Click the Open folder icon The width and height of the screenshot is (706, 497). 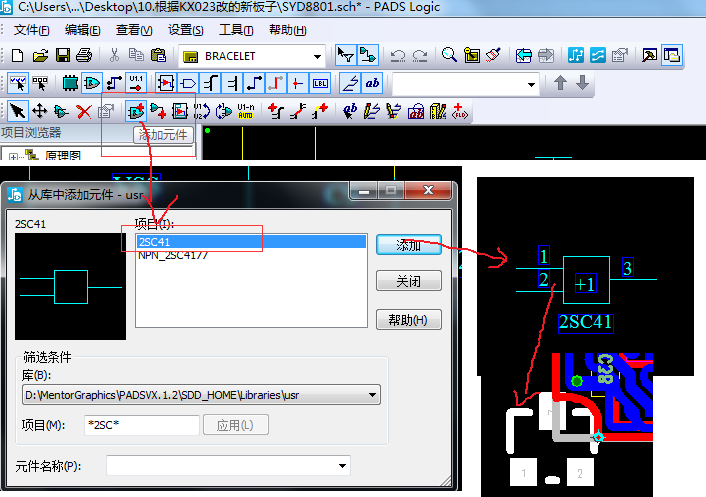pos(40,56)
